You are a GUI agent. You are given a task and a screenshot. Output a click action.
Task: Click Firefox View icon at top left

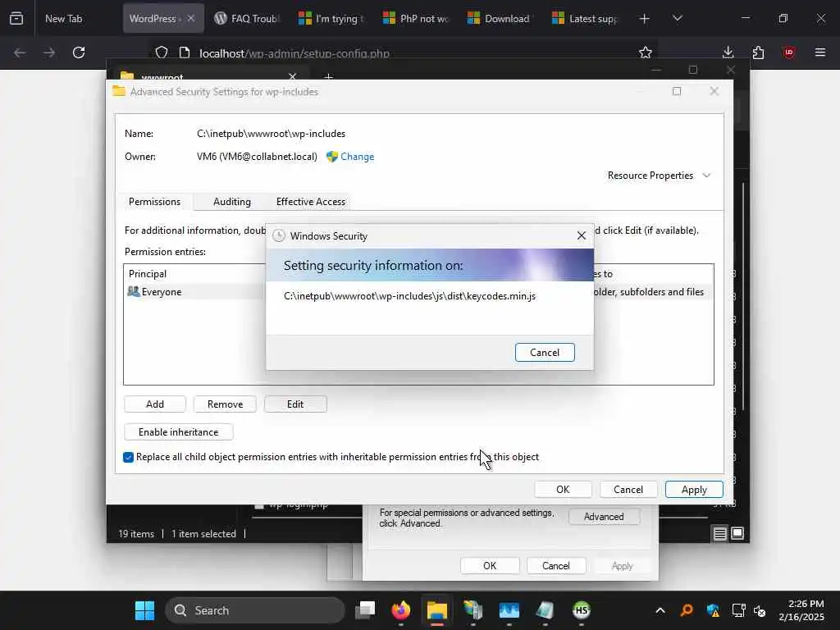point(16,18)
